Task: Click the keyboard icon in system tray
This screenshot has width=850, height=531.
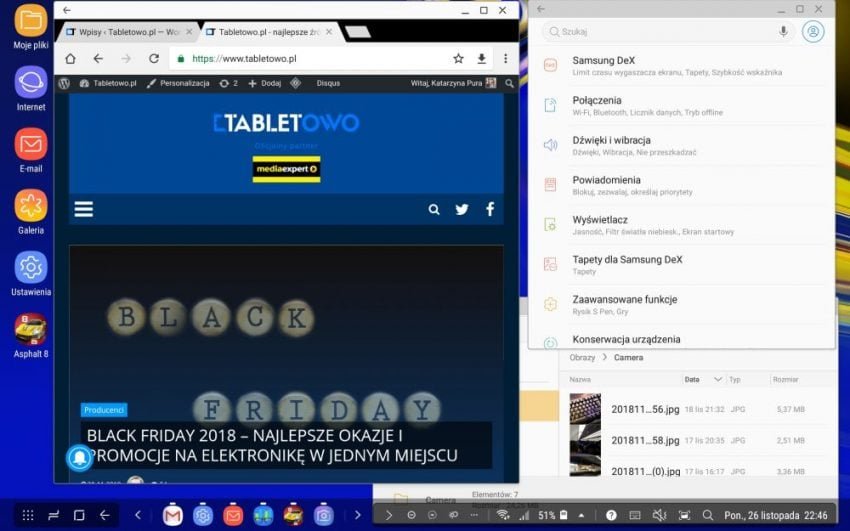Action: pyautogui.click(x=635, y=515)
